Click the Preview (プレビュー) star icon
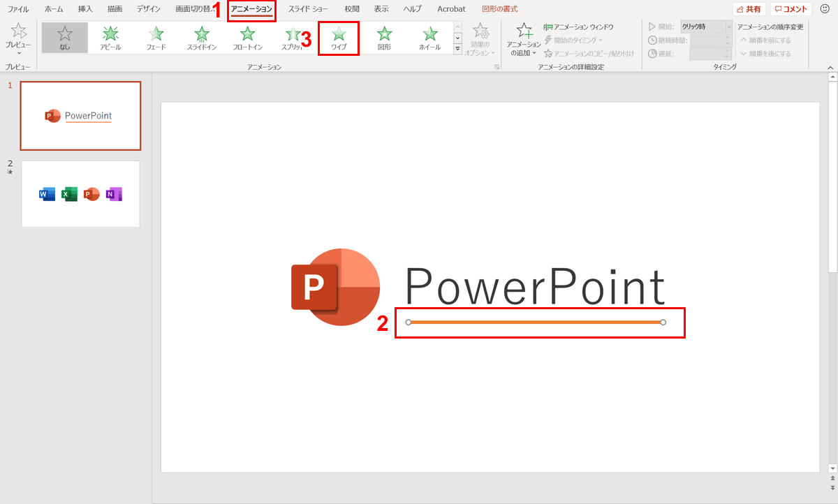The width and height of the screenshot is (838, 504). pos(18,31)
